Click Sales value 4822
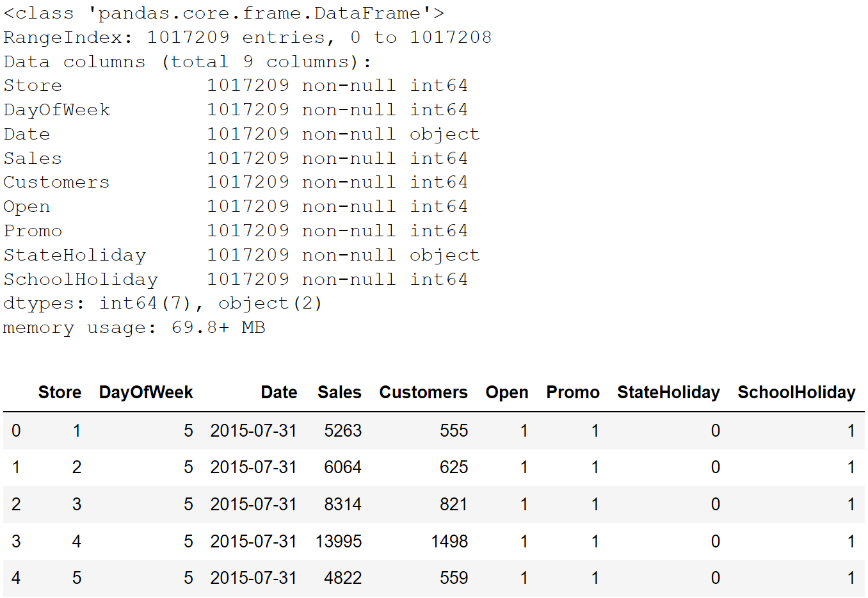The height and width of the screenshot is (598, 868). point(342,578)
